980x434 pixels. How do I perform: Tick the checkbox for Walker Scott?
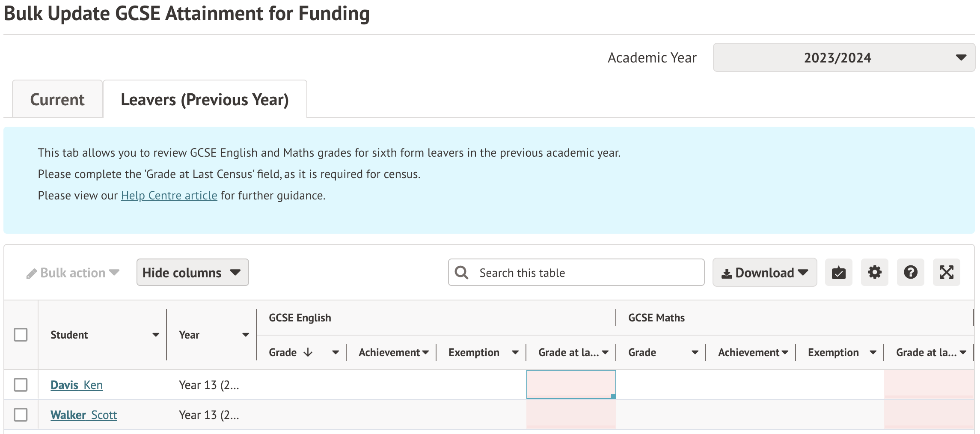click(21, 415)
